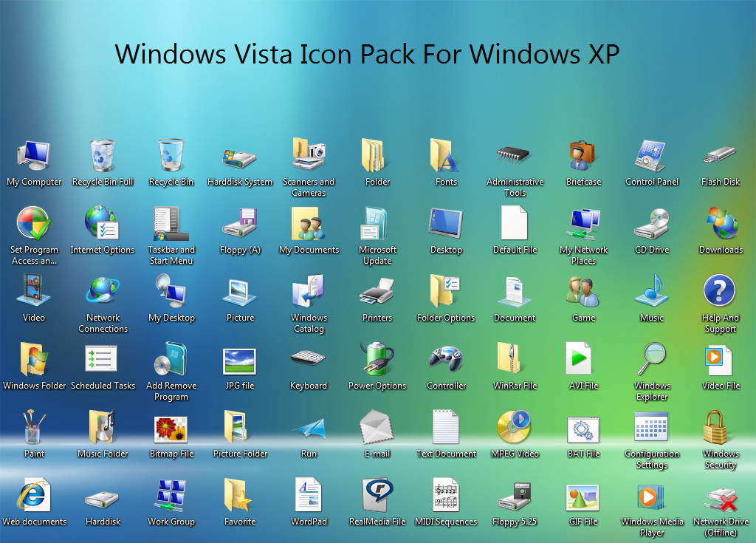Select the Briefcase icon

coord(583,155)
